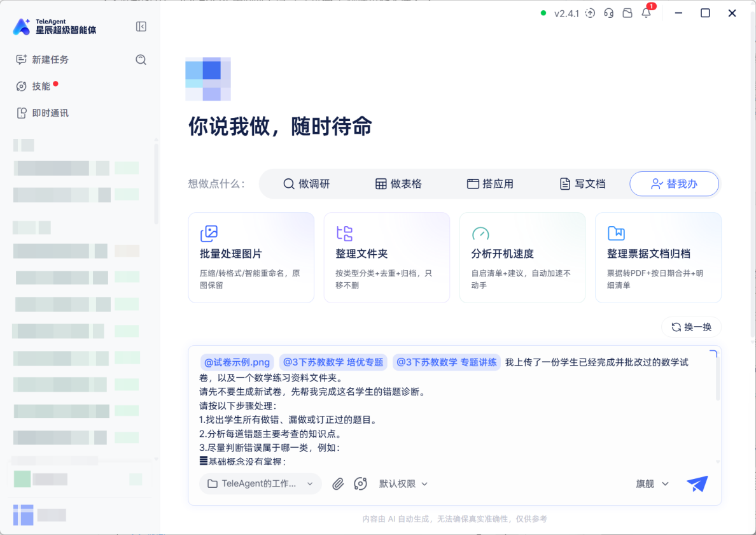Screen dimensions: 756x535
Task: Select the 替我办 tab
Action: [x=674, y=184]
